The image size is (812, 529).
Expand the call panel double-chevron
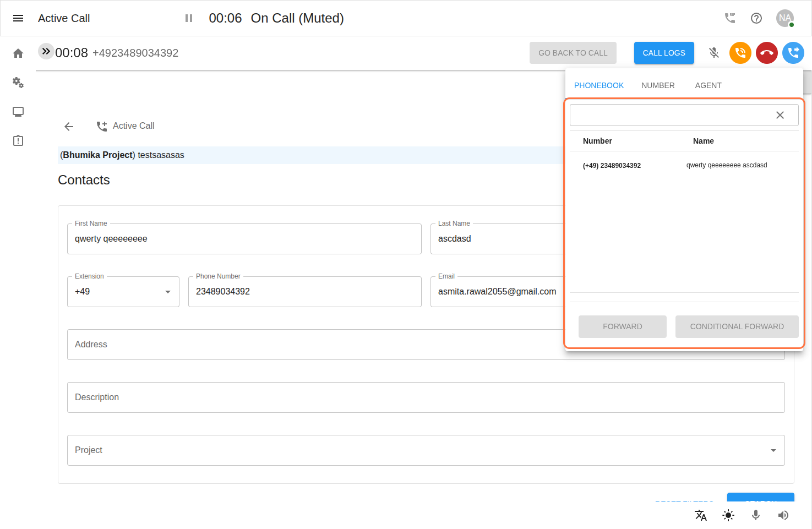46,51
